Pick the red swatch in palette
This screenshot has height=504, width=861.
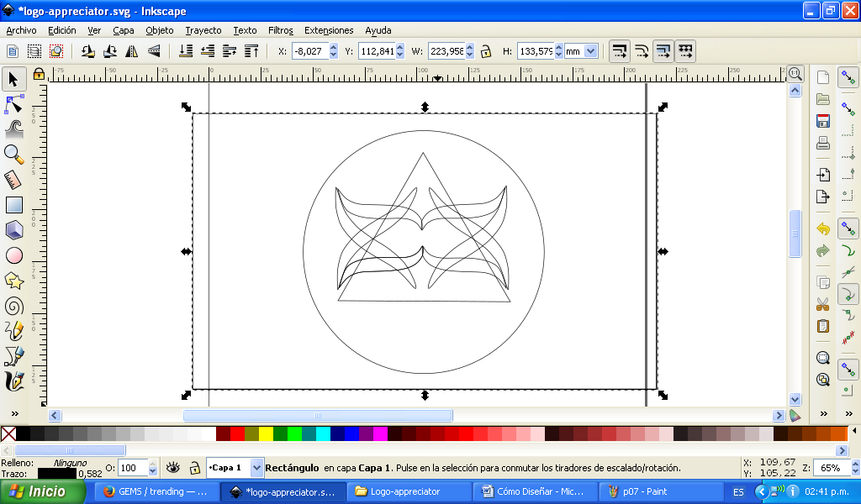coord(237,433)
